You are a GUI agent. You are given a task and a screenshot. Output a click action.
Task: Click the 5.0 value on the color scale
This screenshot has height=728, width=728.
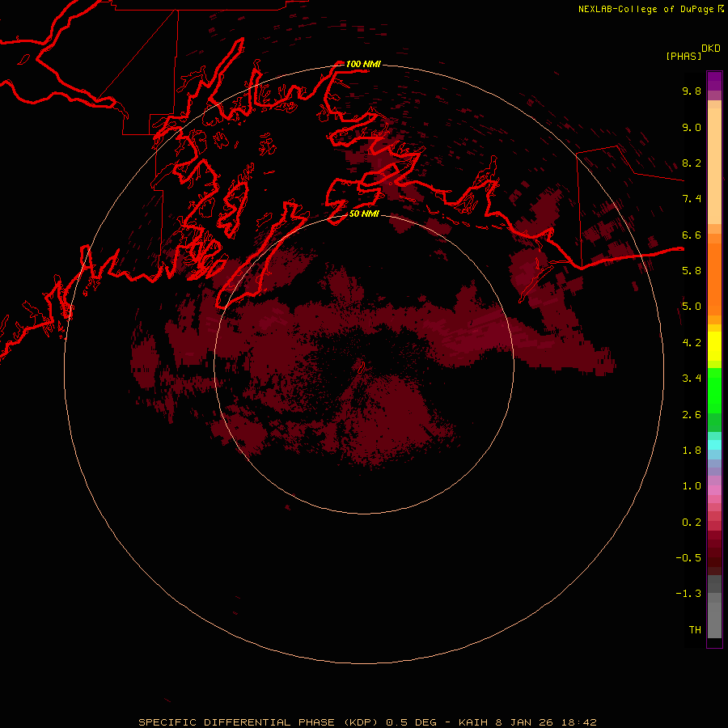pos(692,307)
